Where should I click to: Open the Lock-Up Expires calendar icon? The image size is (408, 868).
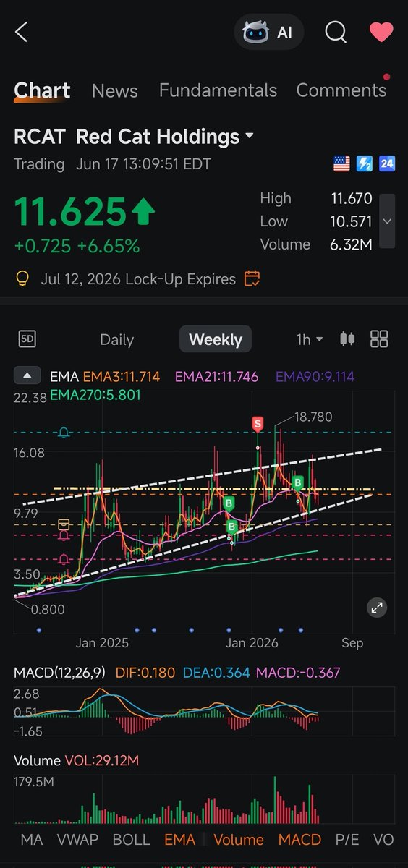[x=252, y=278]
